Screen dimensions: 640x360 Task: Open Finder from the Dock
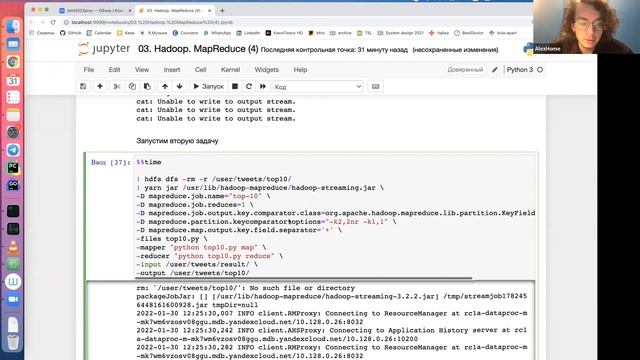click(13, 27)
